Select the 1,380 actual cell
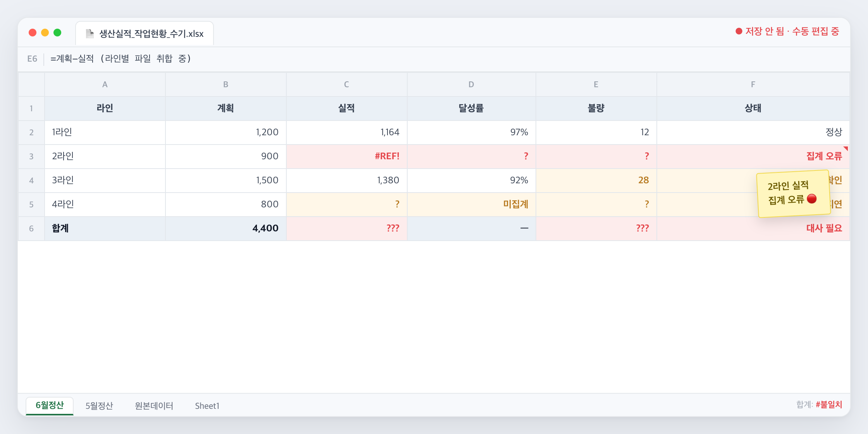 coord(347,181)
